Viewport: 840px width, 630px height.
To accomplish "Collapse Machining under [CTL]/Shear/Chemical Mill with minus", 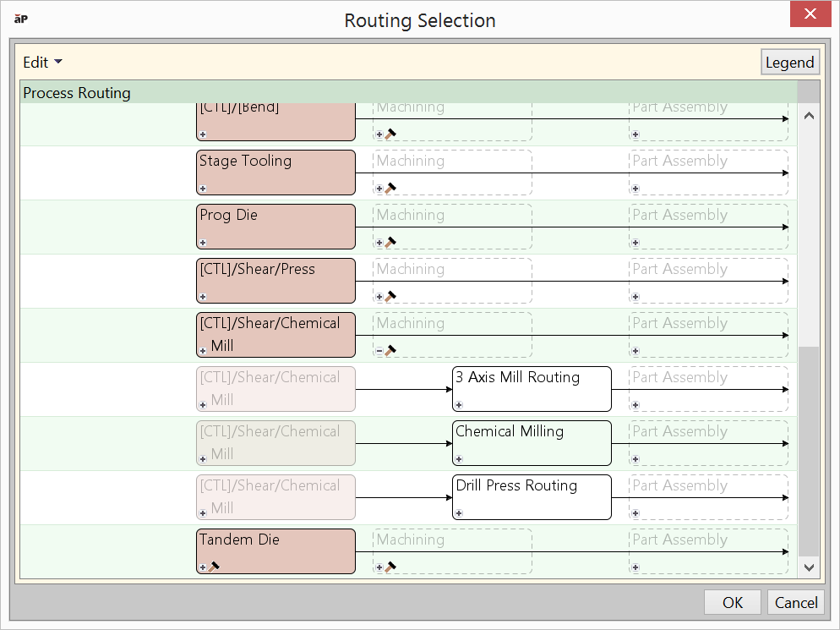I will (379, 351).
